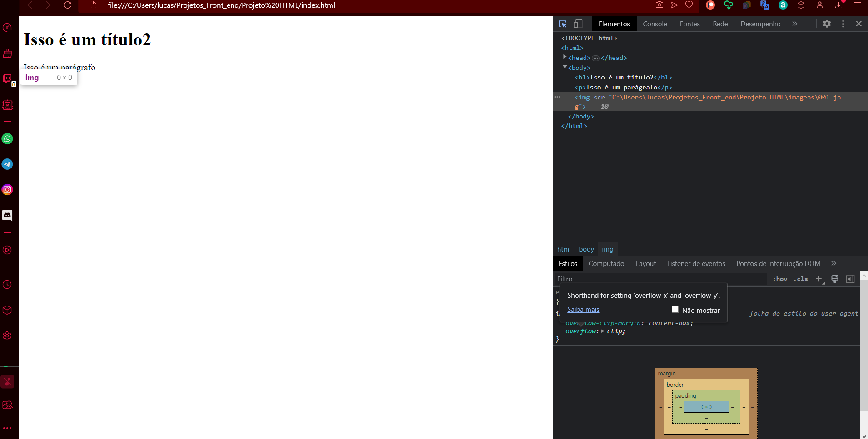This screenshot has width=868, height=439.
Task: Open Telegram in the sidebar
Action: pyautogui.click(x=7, y=164)
